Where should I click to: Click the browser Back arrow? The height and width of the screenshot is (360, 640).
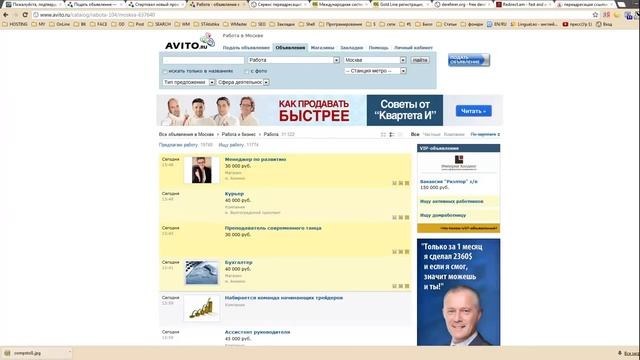coord(6,15)
